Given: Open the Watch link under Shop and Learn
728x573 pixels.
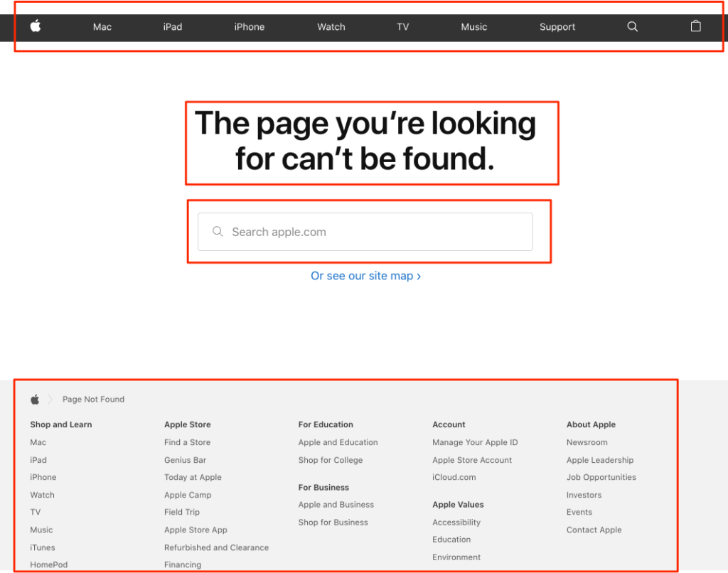Looking at the screenshot, I should tap(42, 495).
